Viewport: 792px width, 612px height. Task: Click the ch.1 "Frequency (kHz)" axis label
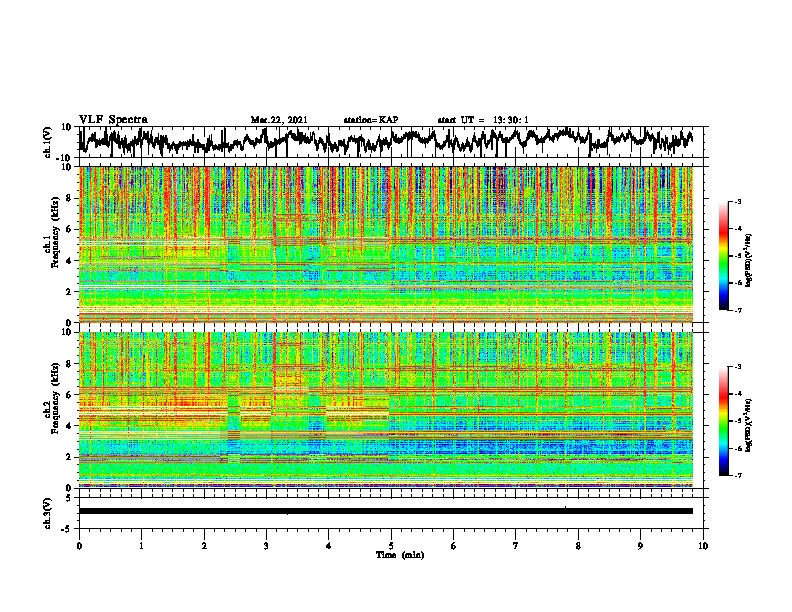tap(55, 232)
